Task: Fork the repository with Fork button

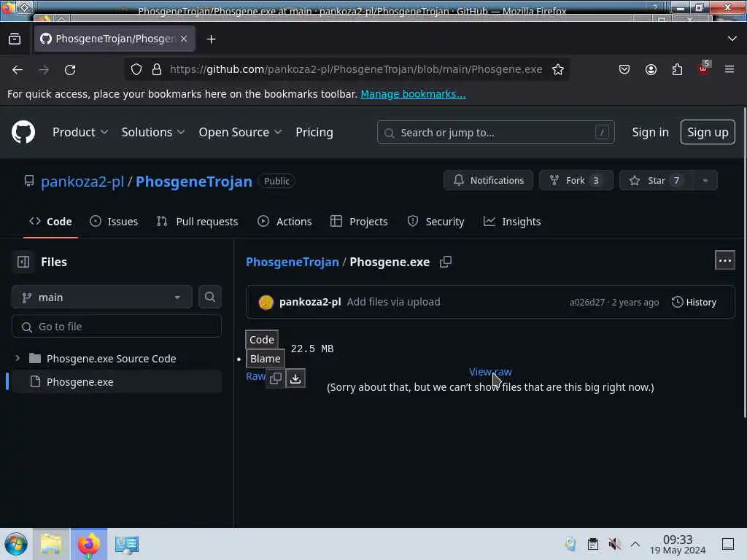Action: click(576, 181)
